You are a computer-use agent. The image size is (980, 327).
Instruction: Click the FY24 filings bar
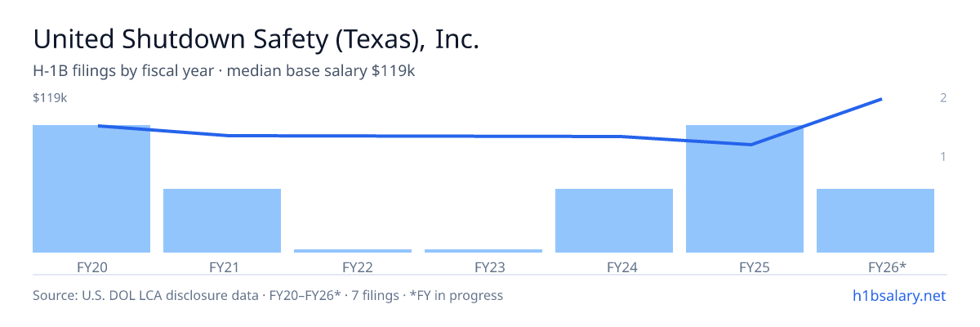(x=614, y=221)
